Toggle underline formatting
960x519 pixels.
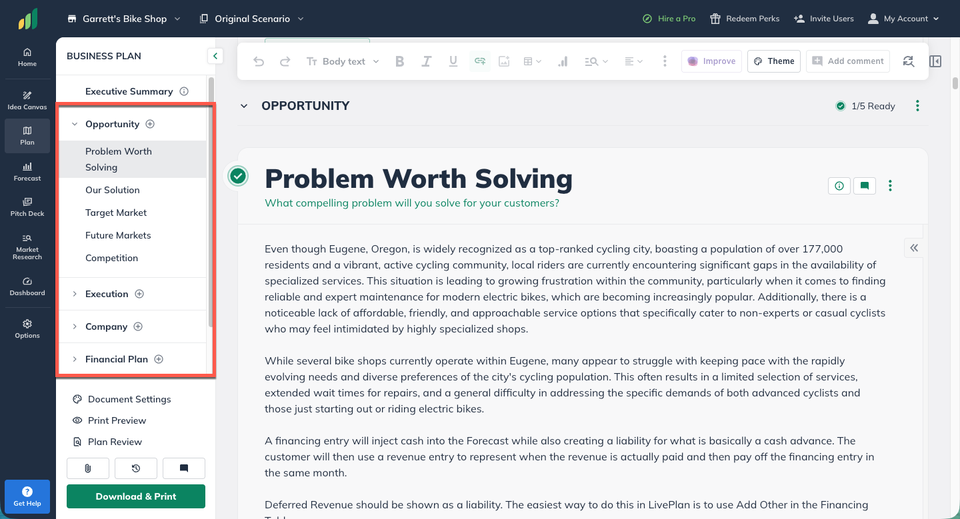tap(453, 61)
